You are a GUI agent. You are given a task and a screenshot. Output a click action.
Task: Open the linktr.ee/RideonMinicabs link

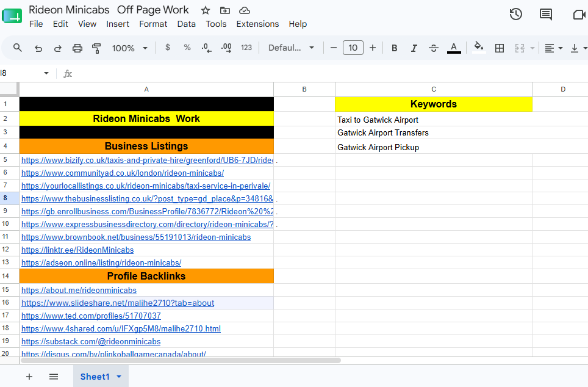coord(77,250)
